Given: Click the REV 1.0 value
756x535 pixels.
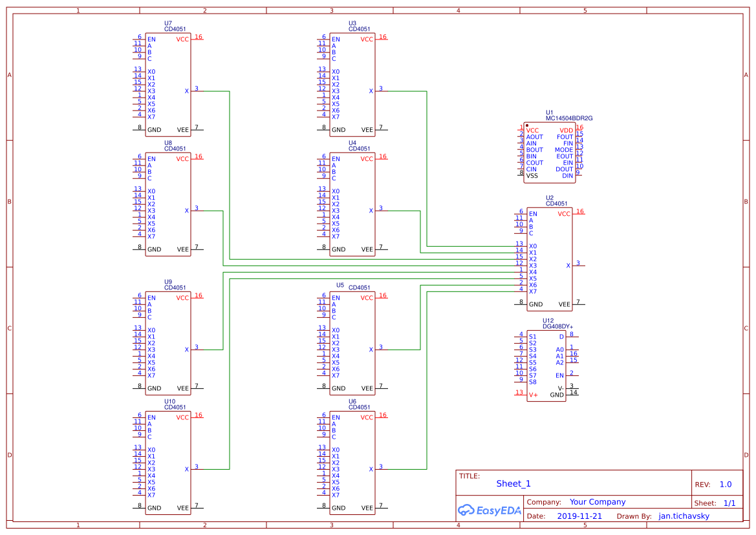Looking at the screenshot, I should [x=726, y=483].
